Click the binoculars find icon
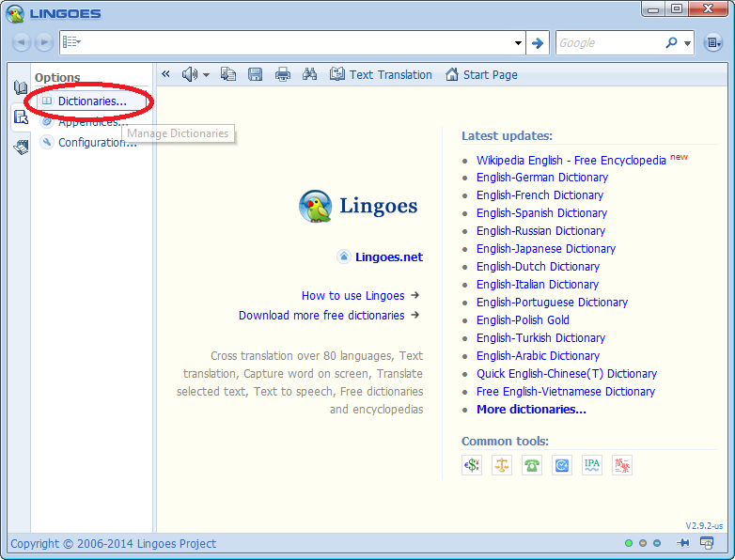 (x=309, y=74)
